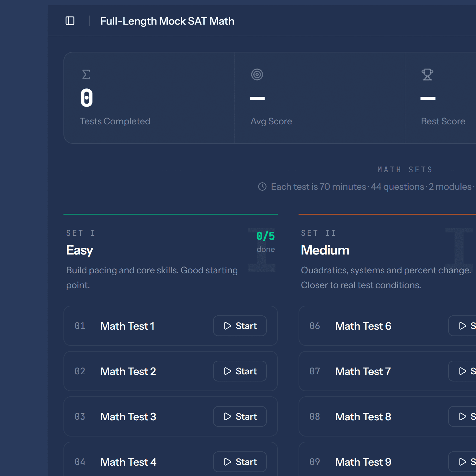Start Math Test 4
Viewport: 476px width, 476px height.
coord(240,462)
